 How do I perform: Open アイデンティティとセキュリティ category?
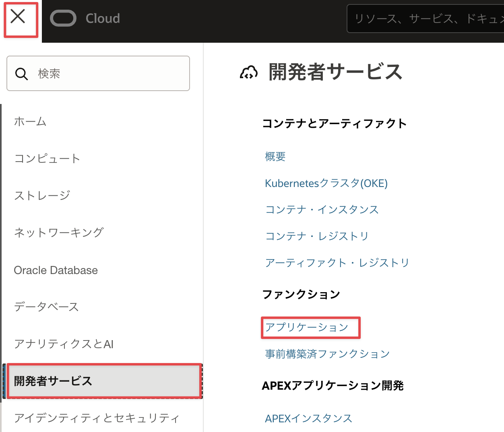97,418
